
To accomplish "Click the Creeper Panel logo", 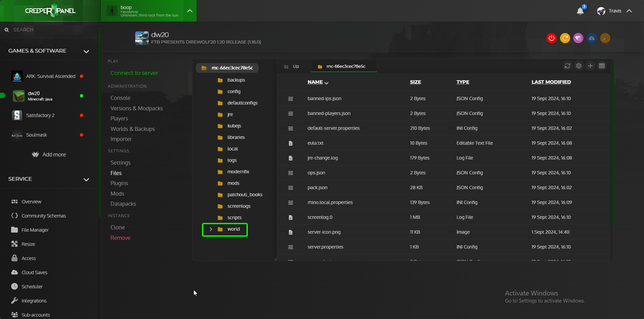I will point(50,11).
